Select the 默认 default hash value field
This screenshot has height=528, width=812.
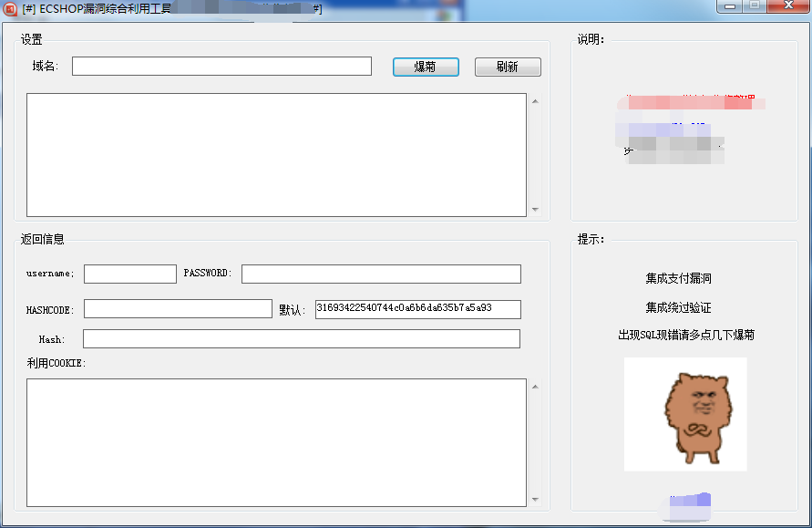point(418,309)
